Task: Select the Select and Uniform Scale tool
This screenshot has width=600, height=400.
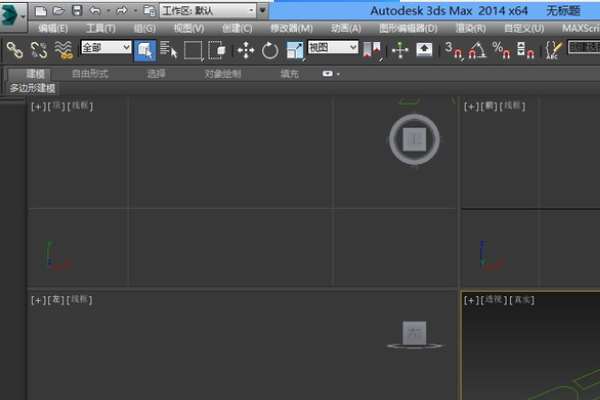Action: tap(295, 50)
